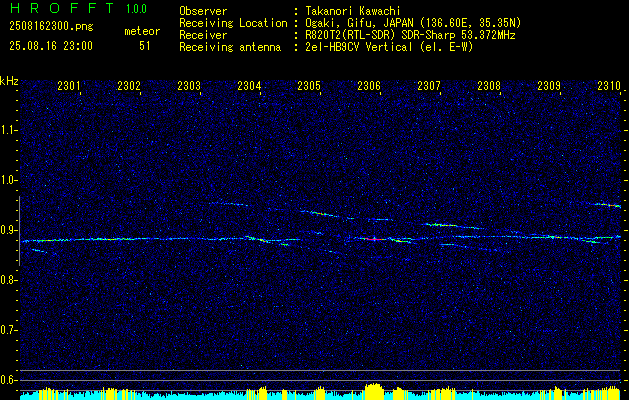Click the 1.1 kHz axis label
The image size is (629, 400).
[x=8, y=130]
